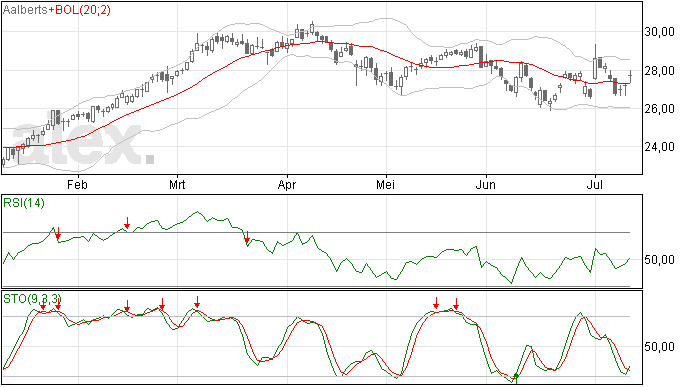Click the Feb month label
The image size is (690, 387).
(x=77, y=185)
